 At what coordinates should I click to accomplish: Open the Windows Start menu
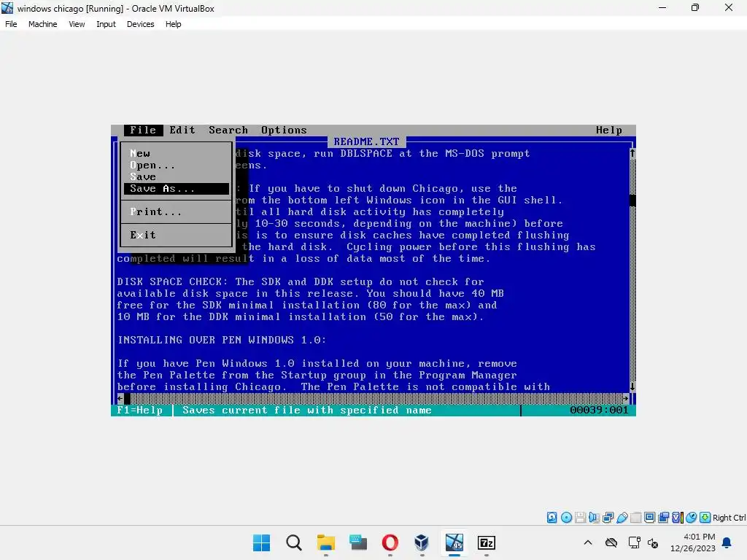[x=262, y=542]
